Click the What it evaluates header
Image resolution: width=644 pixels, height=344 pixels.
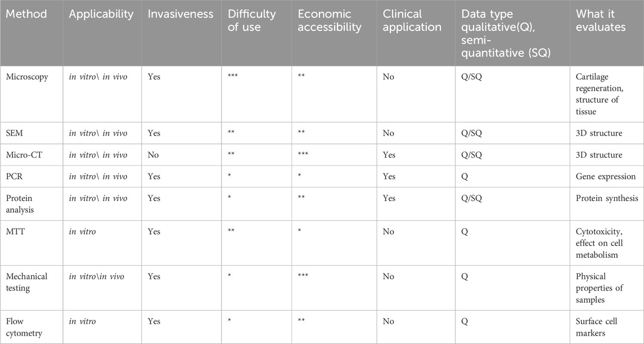[x=601, y=20]
